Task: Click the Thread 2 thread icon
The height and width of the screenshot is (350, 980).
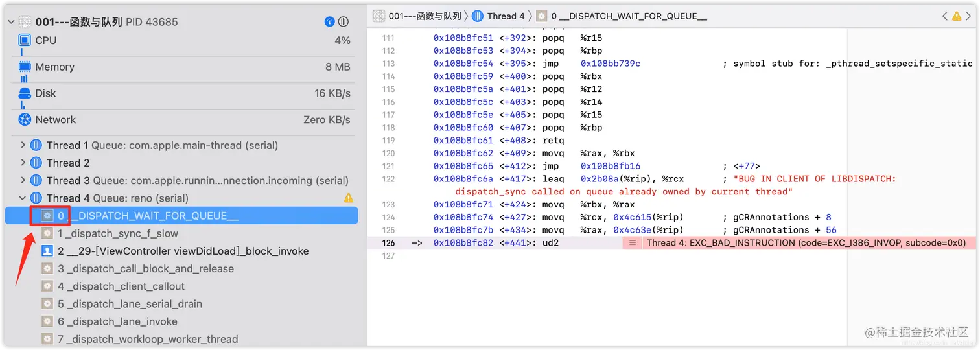Action: (x=36, y=163)
